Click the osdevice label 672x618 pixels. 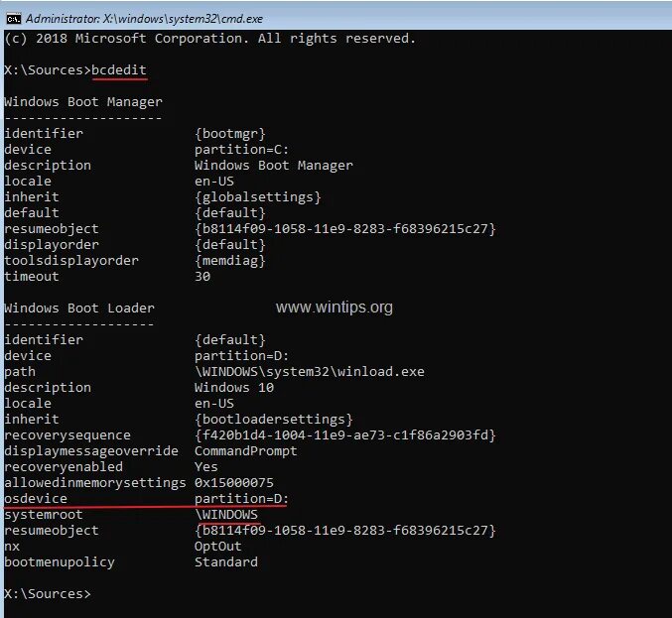(36, 499)
